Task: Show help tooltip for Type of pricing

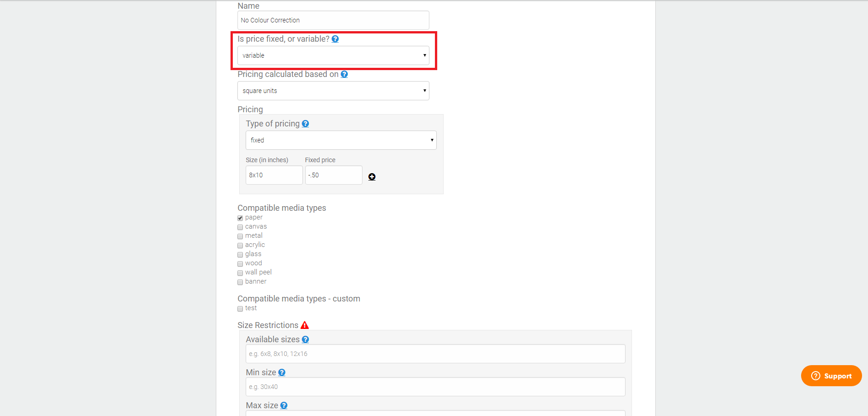Action: pyautogui.click(x=305, y=124)
